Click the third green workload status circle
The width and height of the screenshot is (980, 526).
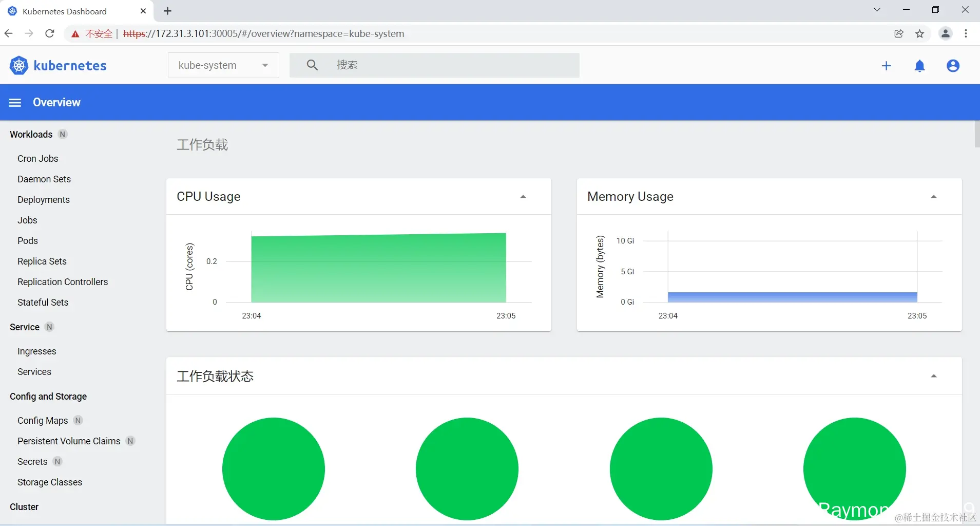click(x=661, y=468)
